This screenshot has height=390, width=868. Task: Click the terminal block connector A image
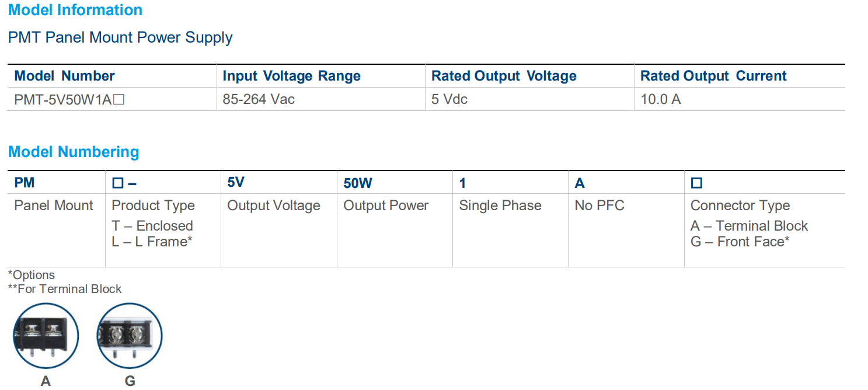click(46, 337)
